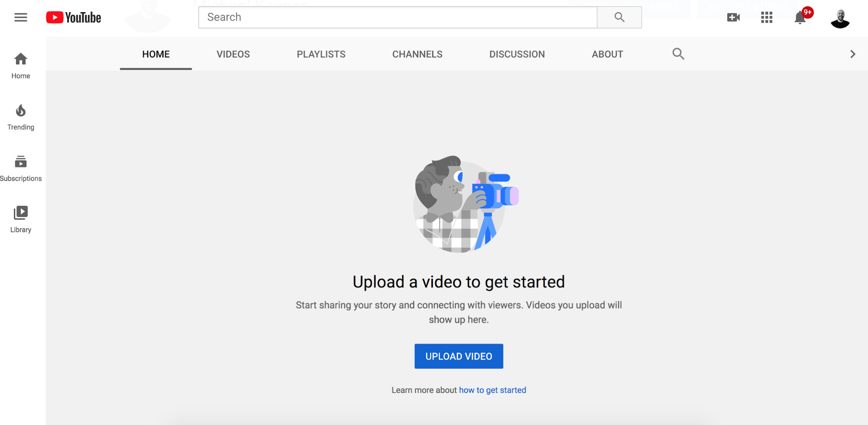Open the Discussion tab
The height and width of the screenshot is (425, 868).
click(x=517, y=54)
